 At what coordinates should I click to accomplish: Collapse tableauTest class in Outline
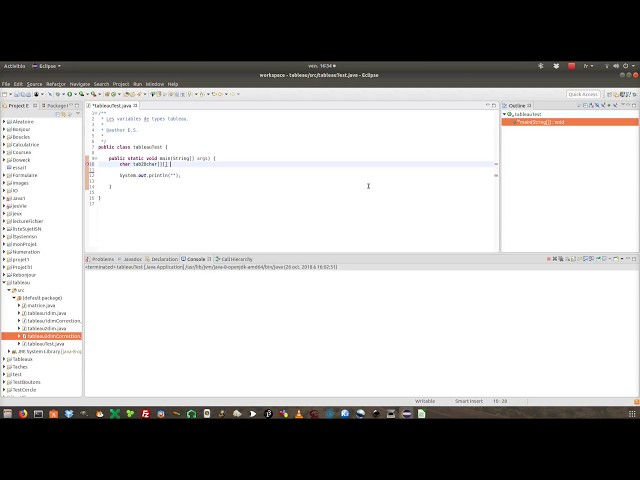pyautogui.click(x=504, y=114)
